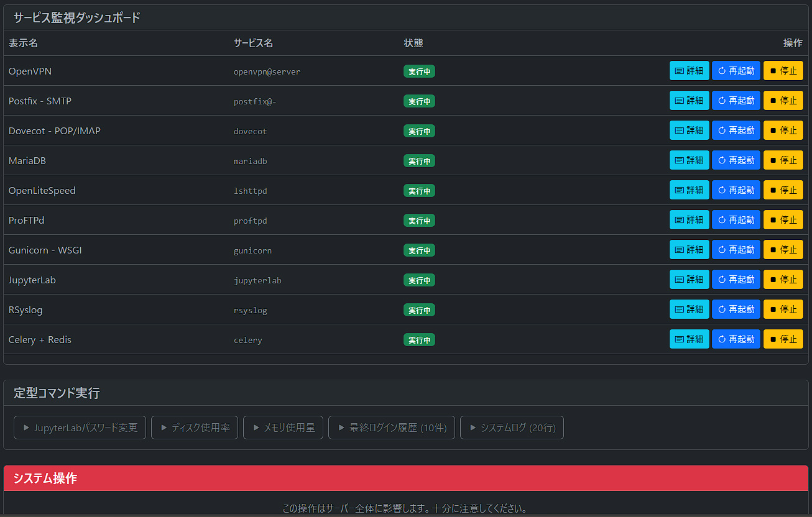Open details for Celery + Redis
Screen dimensions: 812x517
(x=689, y=339)
